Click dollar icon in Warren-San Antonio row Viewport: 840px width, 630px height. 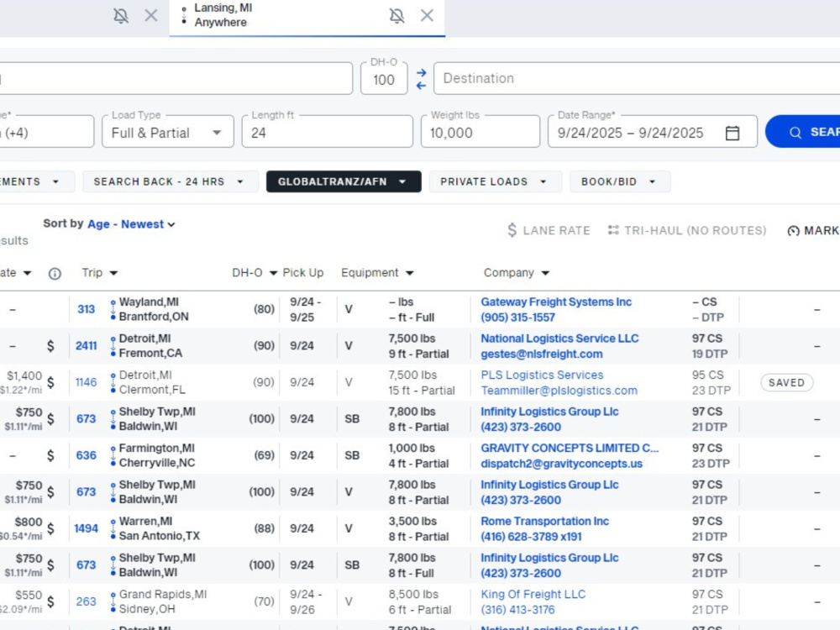[50, 528]
